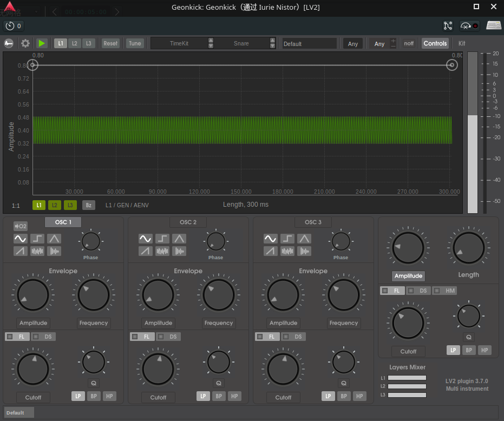The image size is (504, 421).
Task: Click the bypass meter icon with red dot
Action: coord(469,26)
